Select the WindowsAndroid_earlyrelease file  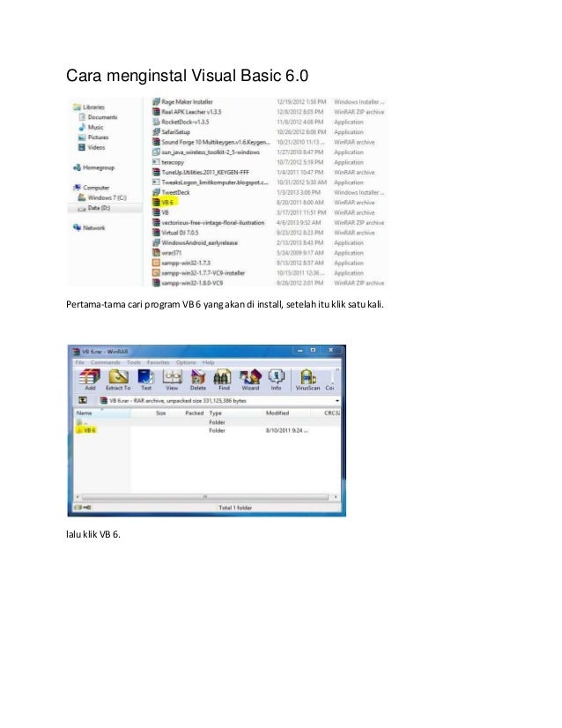click(195, 243)
